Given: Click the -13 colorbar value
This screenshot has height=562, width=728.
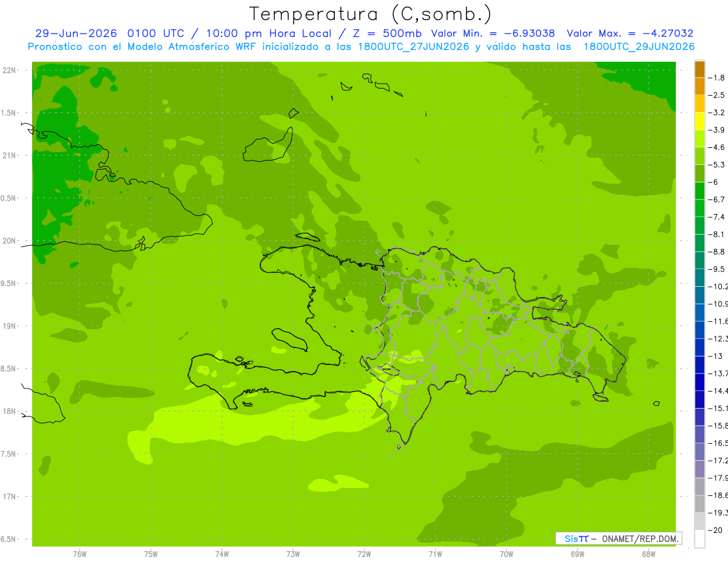Looking at the screenshot, I should pos(715,356).
